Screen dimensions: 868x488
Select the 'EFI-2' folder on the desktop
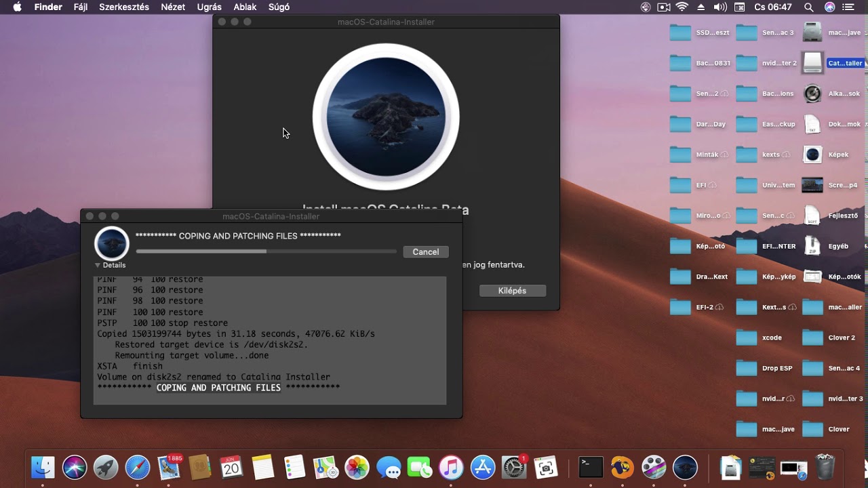[680, 307]
